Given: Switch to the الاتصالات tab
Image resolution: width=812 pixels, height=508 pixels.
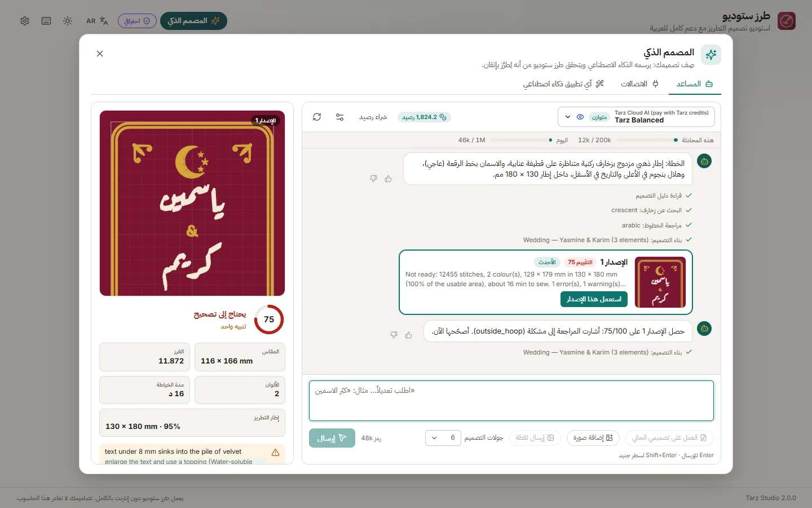Looking at the screenshot, I should point(639,84).
